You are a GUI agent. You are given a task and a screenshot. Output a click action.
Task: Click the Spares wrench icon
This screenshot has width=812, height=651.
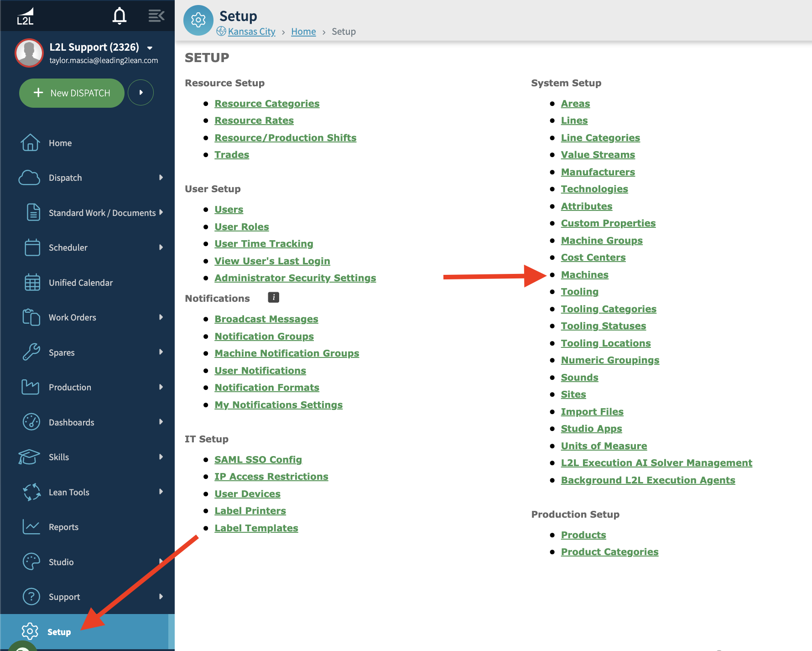click(31, 352)
